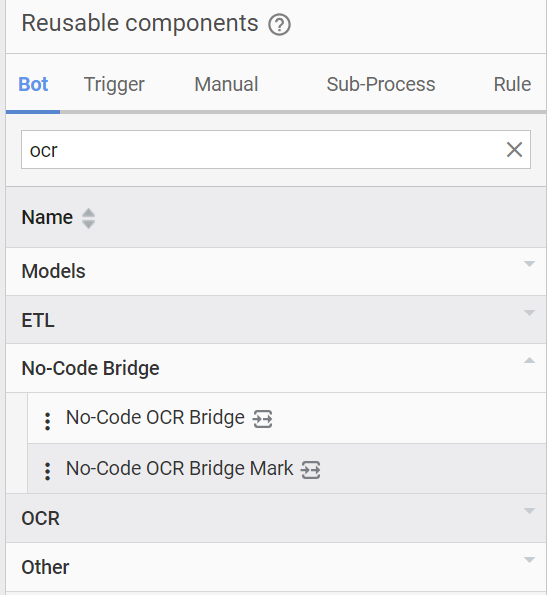Expand the OCR group arrow
547x595 pixels.
pyautogui.click(x=529, y=511)
